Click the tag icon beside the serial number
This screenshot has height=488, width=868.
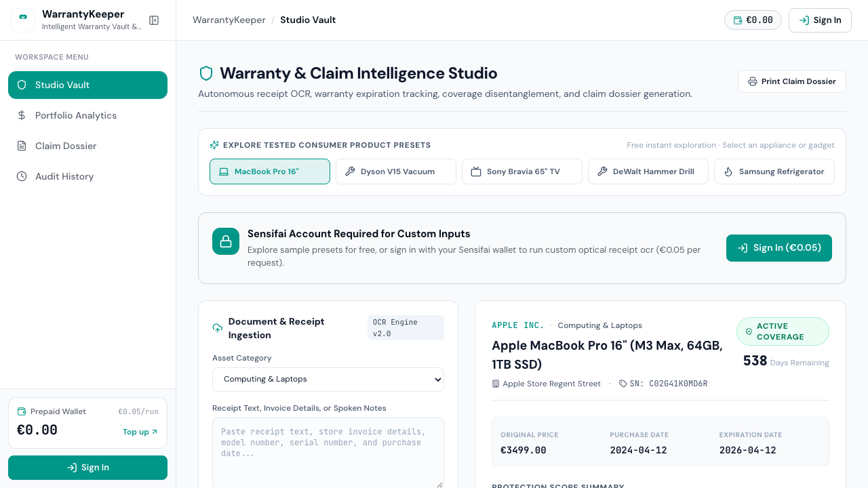point(623,384)
